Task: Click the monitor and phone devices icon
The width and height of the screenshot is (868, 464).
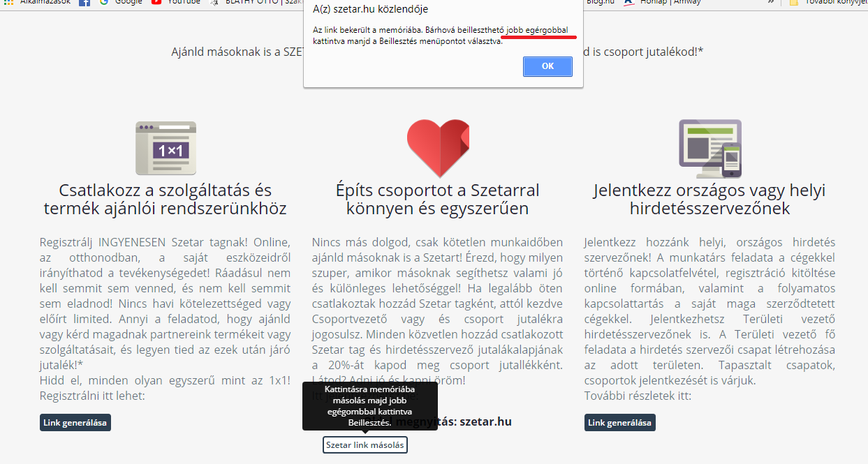Action: pyautogui.click(x=710, y=149)
